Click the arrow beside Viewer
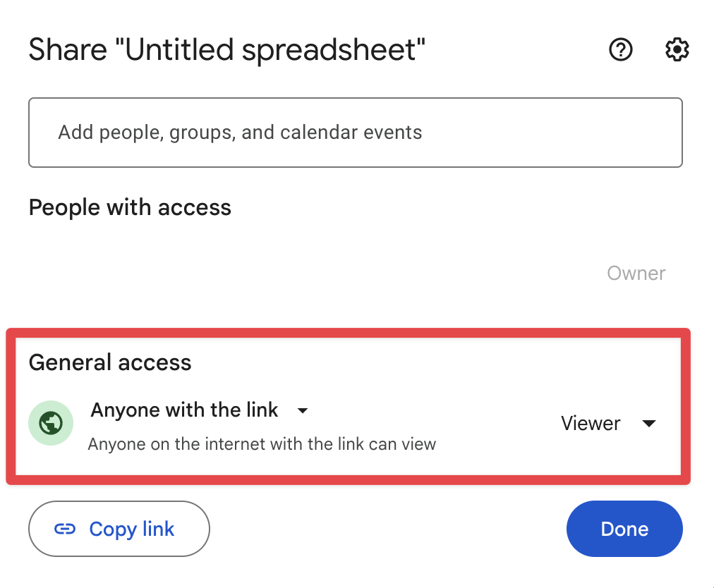 (649, 423)
